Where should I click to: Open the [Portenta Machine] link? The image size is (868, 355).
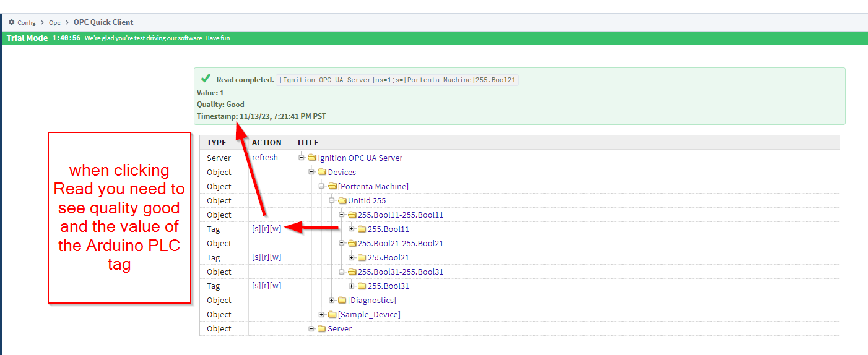click(373, 186)
